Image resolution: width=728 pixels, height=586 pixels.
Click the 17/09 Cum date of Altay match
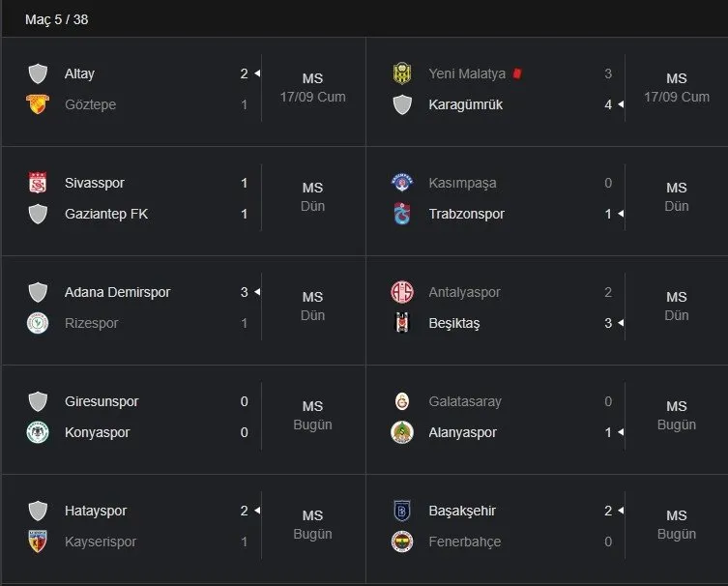312,97
